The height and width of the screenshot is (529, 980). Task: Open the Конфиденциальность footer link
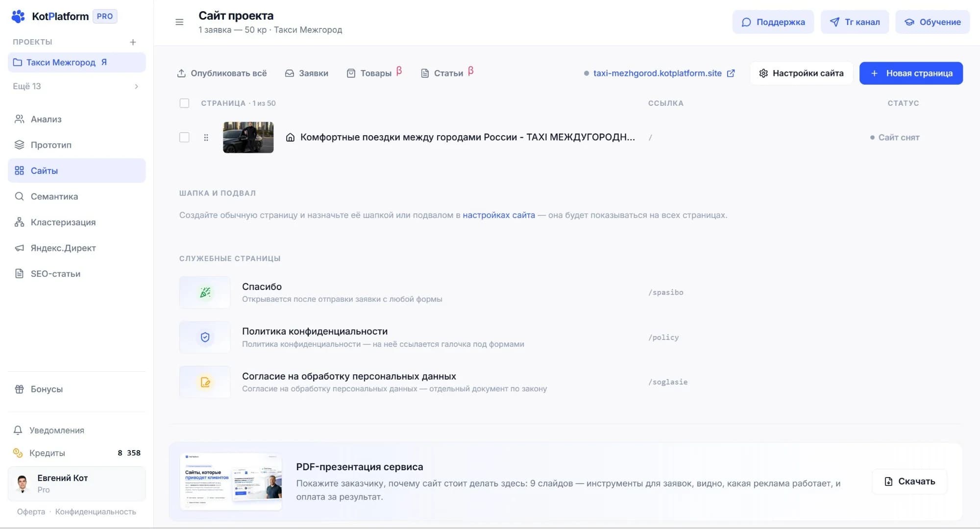pos(96,512)
